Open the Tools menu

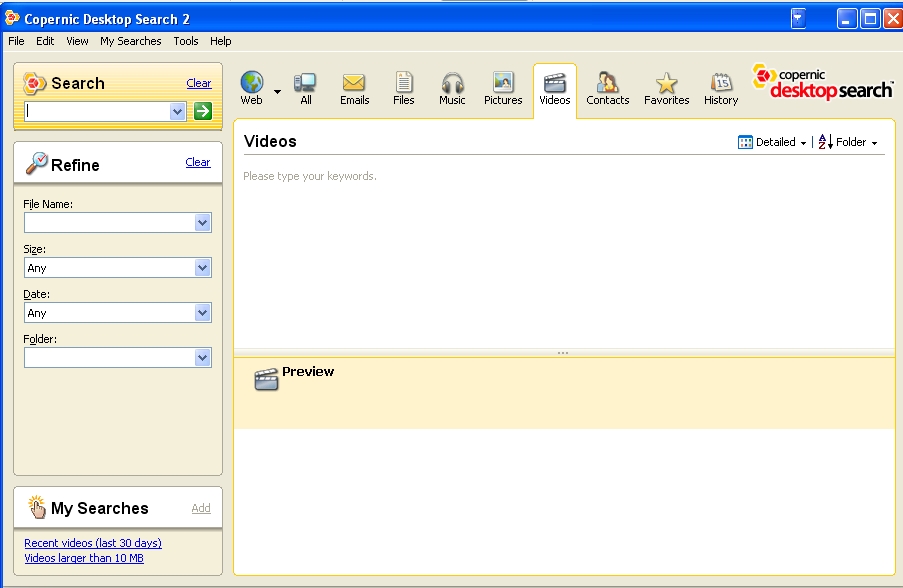(186, 41)
